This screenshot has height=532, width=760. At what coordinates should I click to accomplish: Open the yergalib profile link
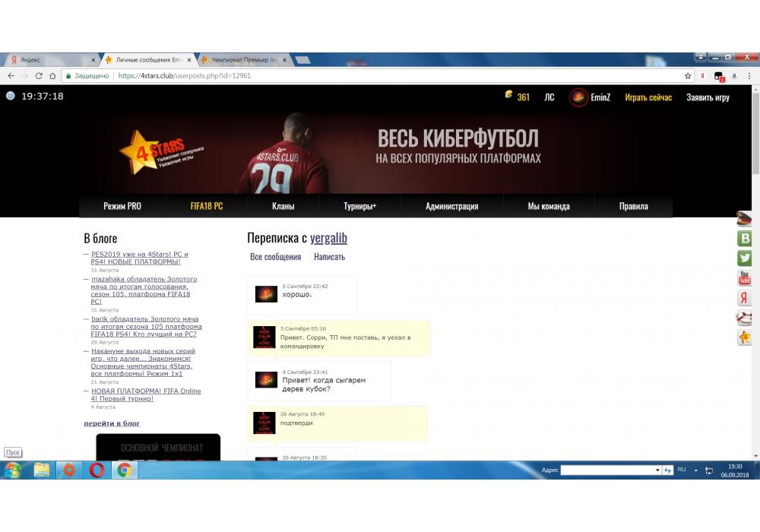(328, 238)
